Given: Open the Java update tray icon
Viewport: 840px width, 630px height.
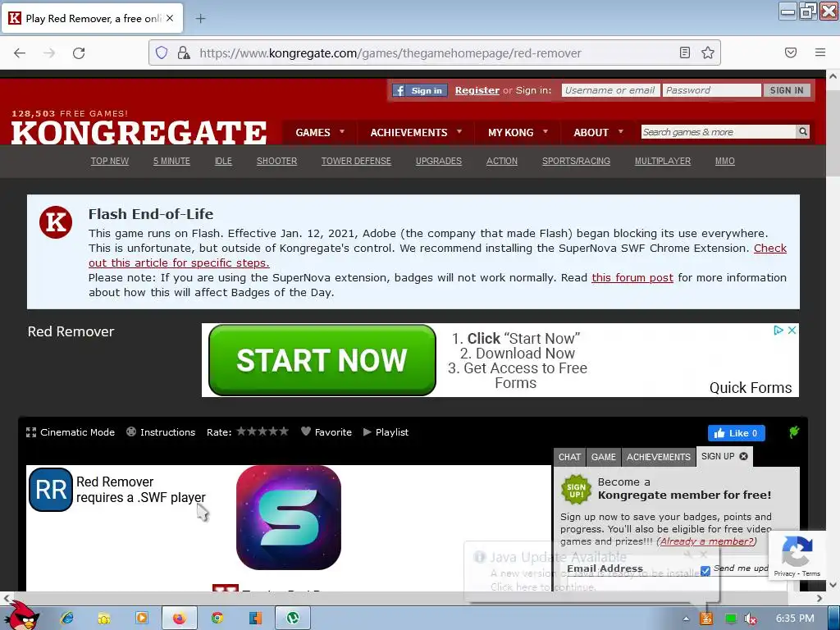Looking at the screenshot, I should (706, 619).
